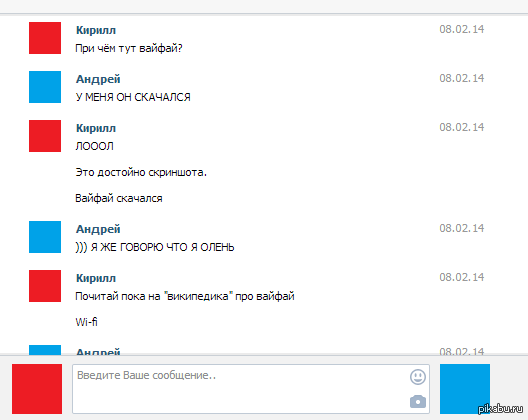Open your own red avatar beside the message box
Viewport: 528px width, 420px height.
[37, 389]
